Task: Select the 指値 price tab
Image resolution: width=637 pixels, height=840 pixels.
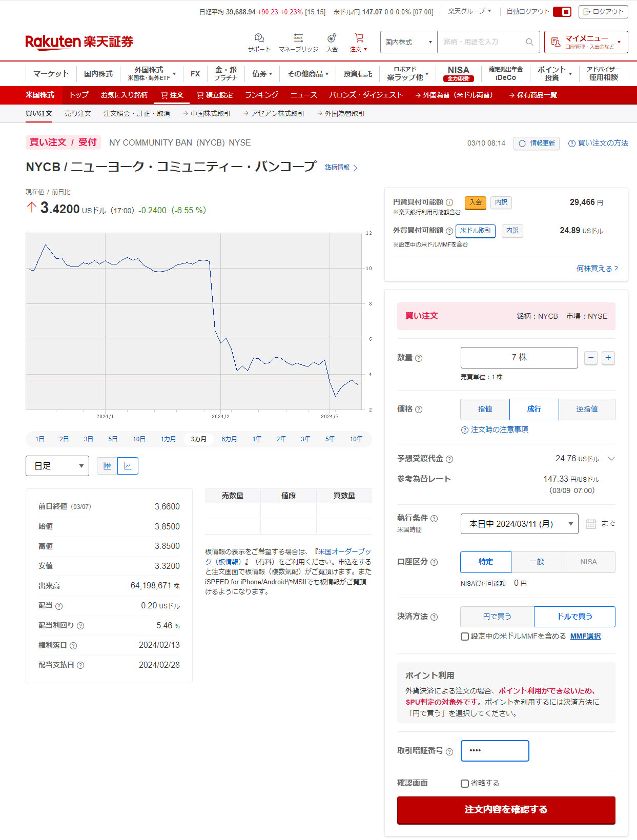Action: [485, 409]
